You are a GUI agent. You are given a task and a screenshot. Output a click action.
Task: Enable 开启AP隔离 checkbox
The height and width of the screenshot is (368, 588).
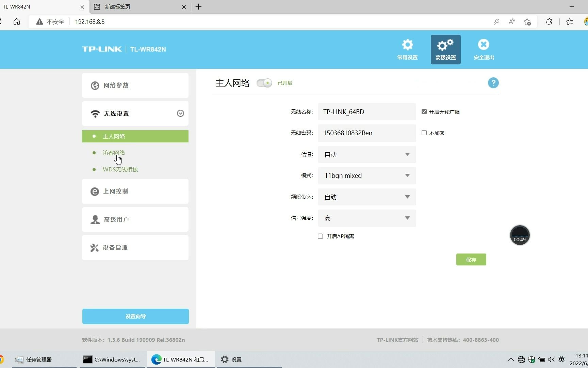pyautogui.click(x=320, y=236)
